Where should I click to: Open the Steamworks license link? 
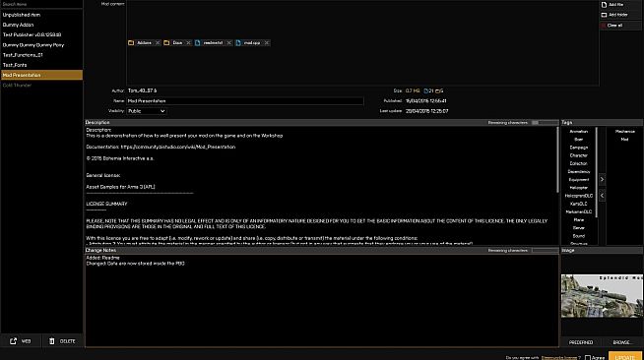click(559, 357)
